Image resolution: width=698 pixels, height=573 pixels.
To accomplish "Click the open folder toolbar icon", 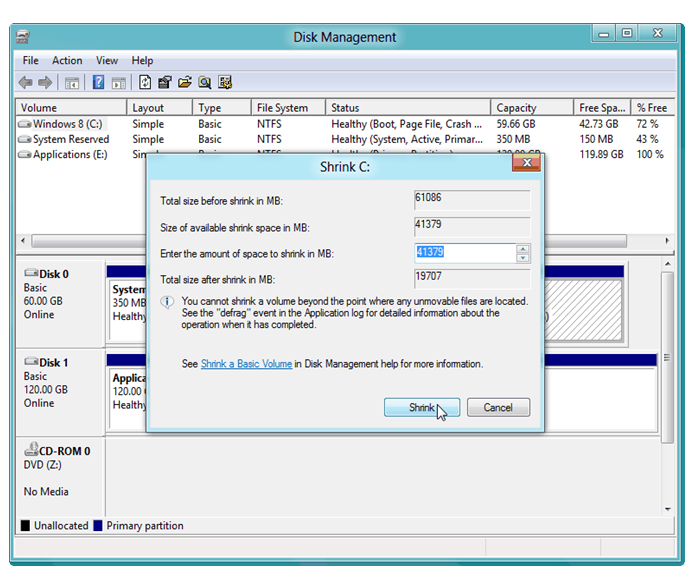I will tap(185, 83).
